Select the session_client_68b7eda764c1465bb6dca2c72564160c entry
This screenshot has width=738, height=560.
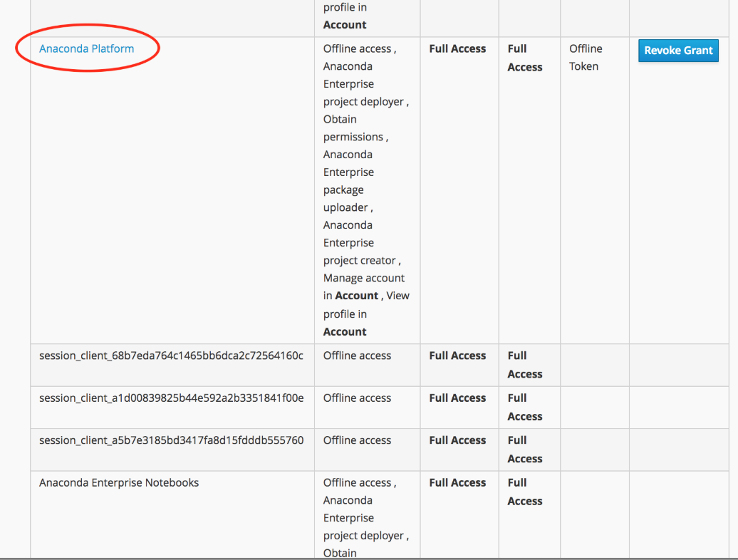click(x=171, y=356)
